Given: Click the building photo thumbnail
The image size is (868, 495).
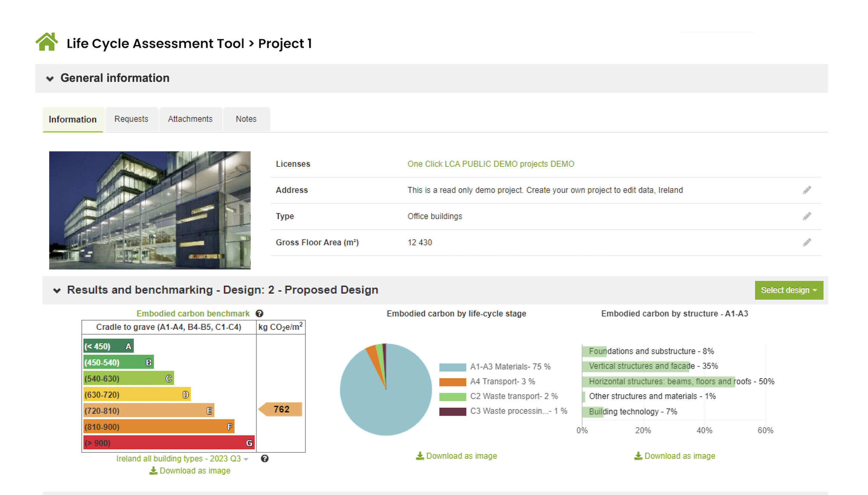Looking at the screenshot, I should pyautogui.click(x=150, y=210).
